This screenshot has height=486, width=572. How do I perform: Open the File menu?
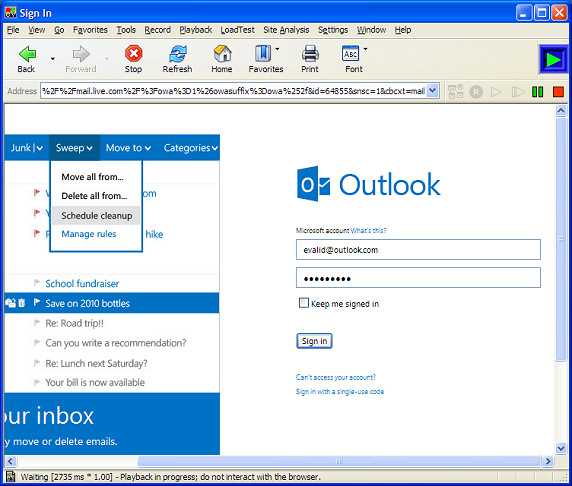(13, 30)
